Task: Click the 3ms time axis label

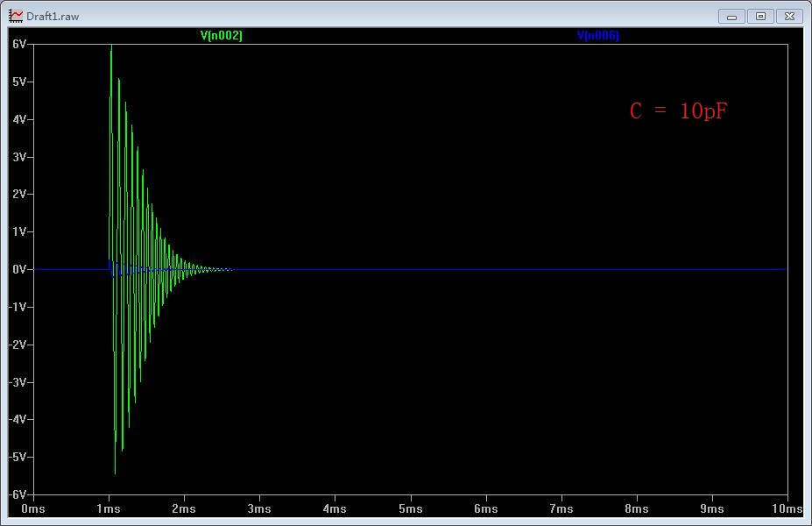Action: (259, 508)
